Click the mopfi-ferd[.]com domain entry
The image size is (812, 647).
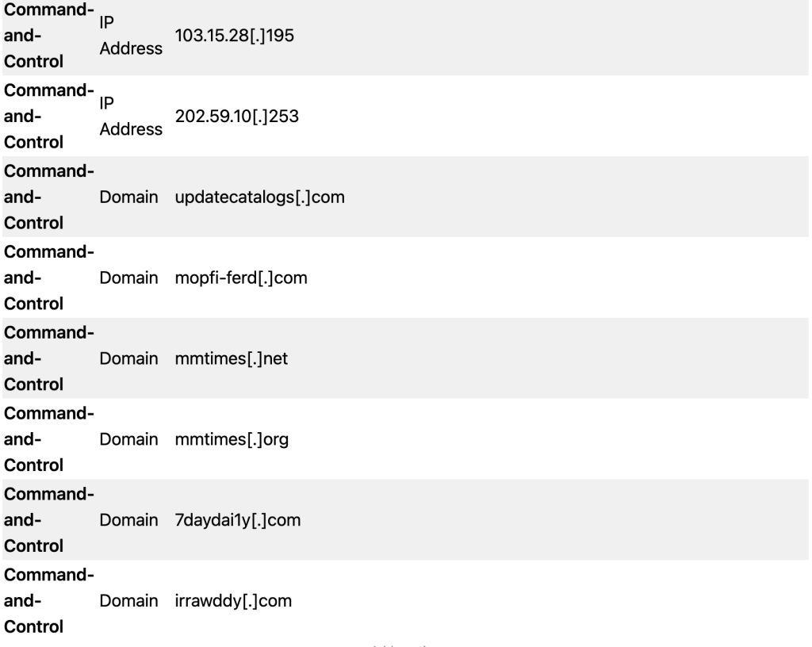coord(241,278)
